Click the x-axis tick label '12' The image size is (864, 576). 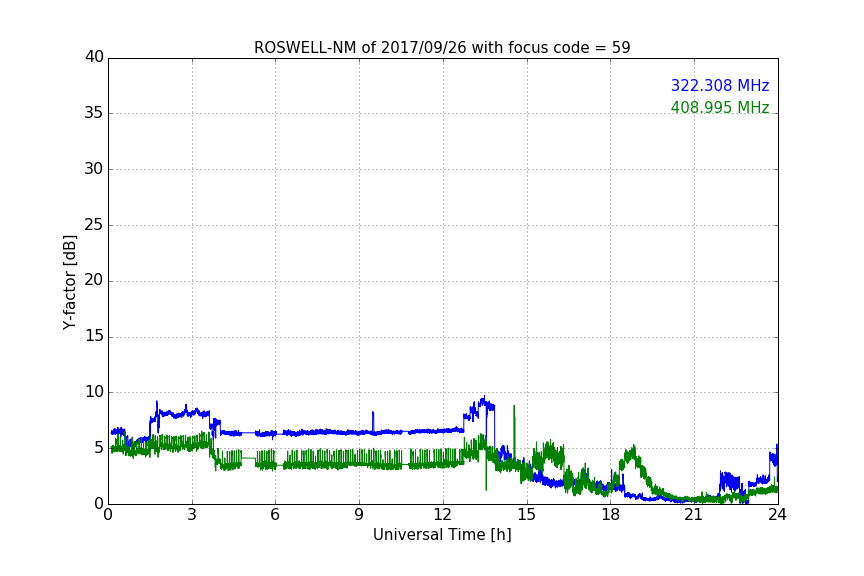[x=443, y=515]
